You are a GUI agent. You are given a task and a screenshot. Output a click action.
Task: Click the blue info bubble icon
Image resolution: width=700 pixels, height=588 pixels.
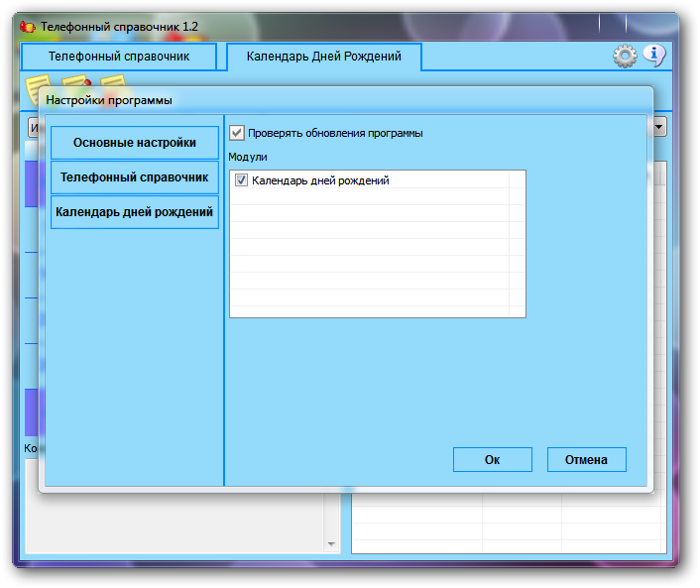click(653, 56)
